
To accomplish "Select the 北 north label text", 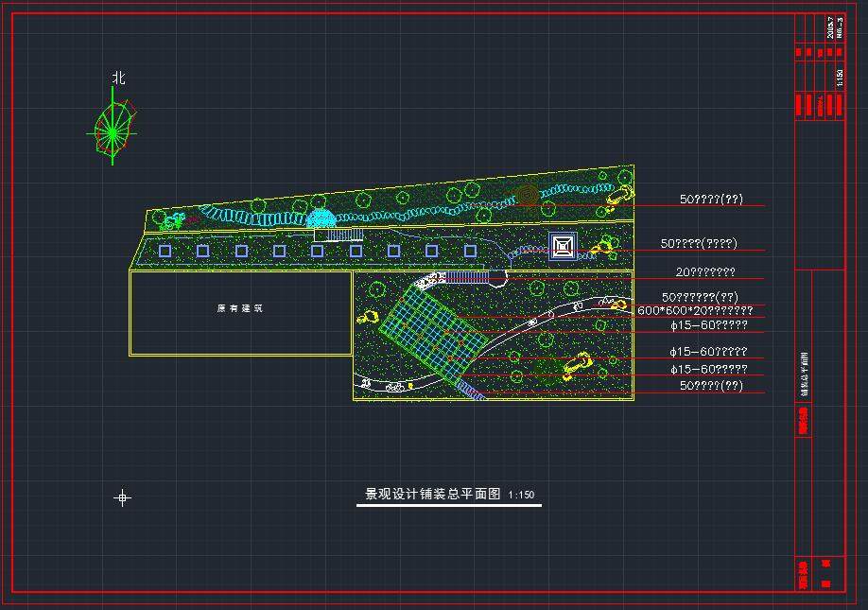I will coord(118,78).
